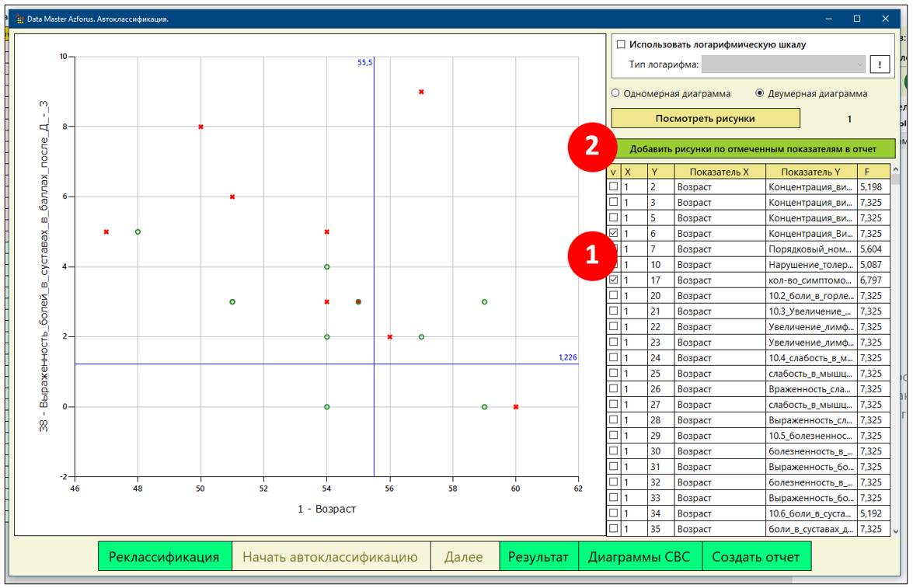Uncheck the row with Y value 6
Viewport: 913px width, 588px height.
[614, 233]
